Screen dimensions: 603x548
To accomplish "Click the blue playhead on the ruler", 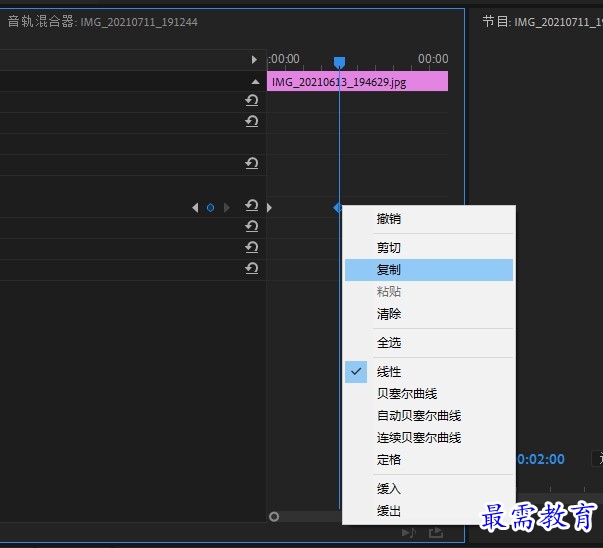I will (x=339, y=62).
